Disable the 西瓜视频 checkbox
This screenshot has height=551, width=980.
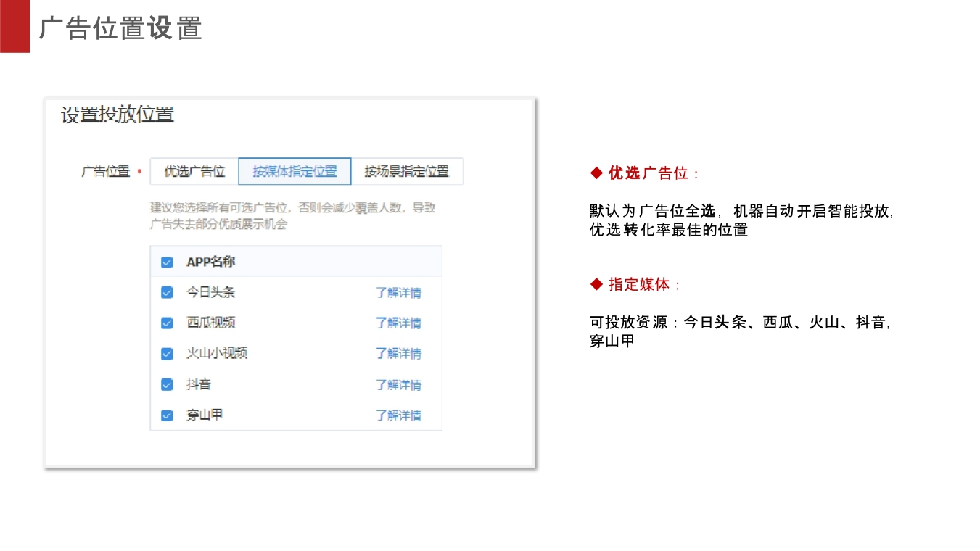coord(166,323)
